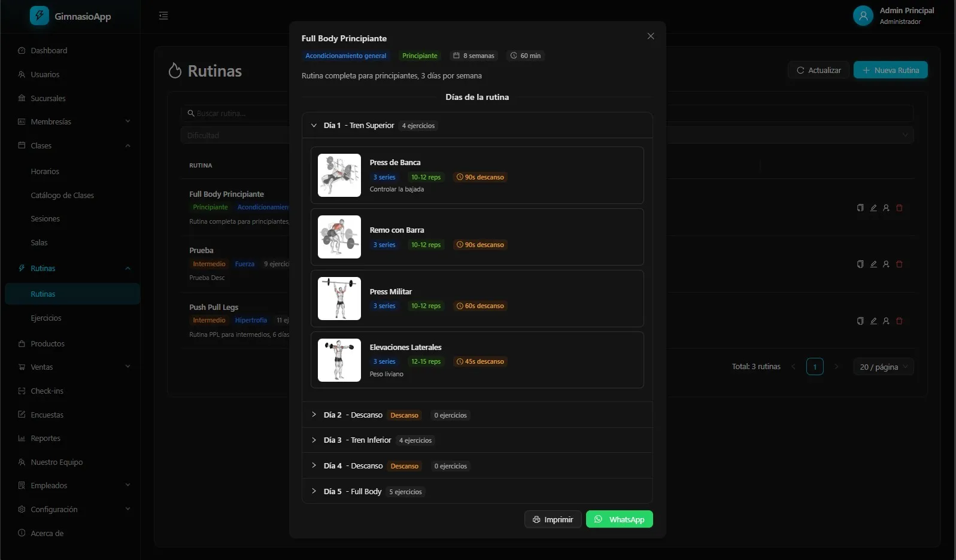Click the Nueva Rutina button
Image resolution: width=956 pixels, height=560 pixels.
point(890,70)
